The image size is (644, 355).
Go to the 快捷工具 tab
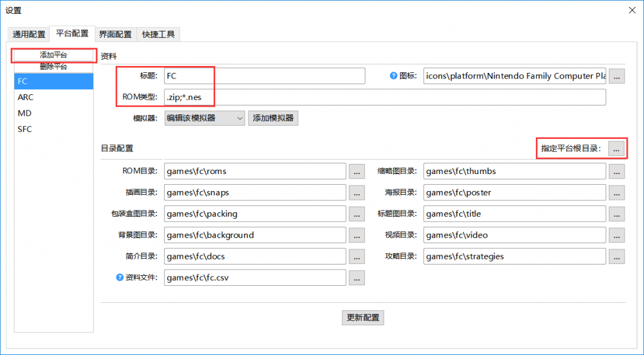(158, 34)
